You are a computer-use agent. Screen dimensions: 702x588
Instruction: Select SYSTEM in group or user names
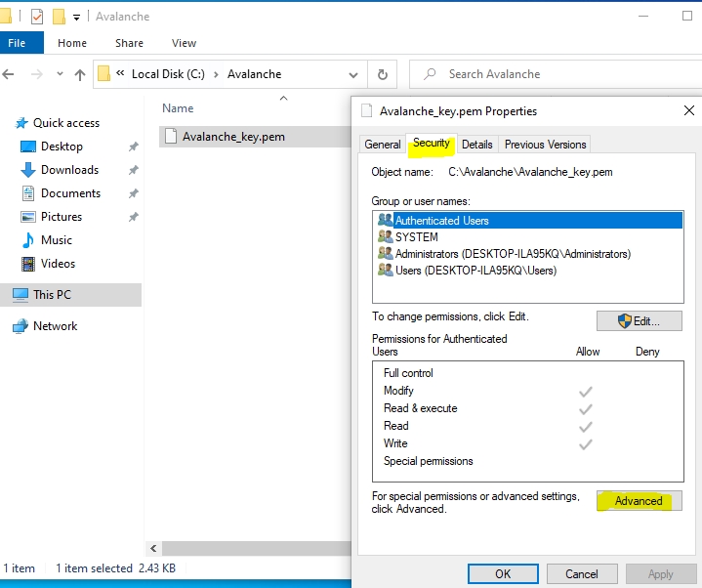point(416,237)
